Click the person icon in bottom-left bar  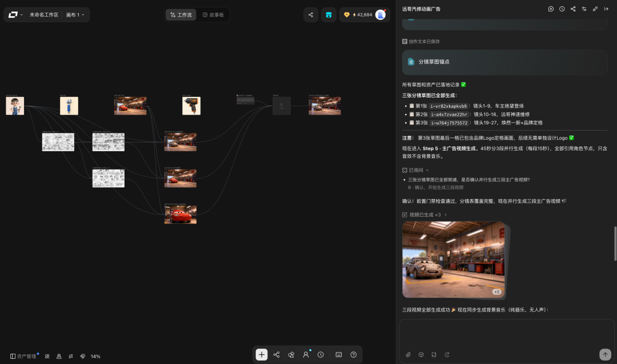tap(59, 356)
